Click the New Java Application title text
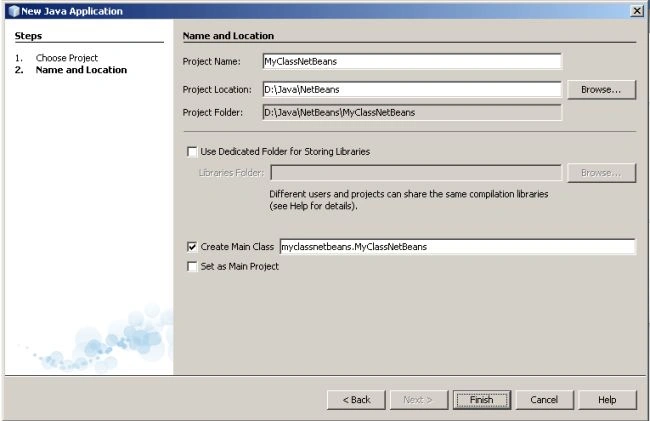 [72, 11]
